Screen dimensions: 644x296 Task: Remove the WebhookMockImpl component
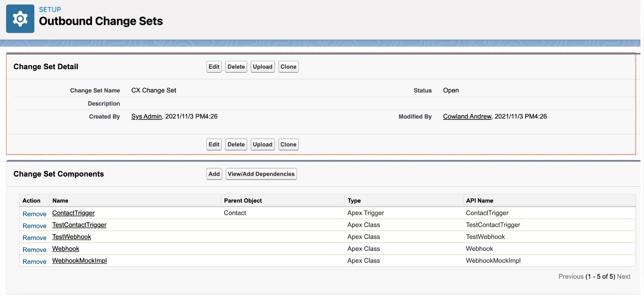(x=34, y=261)
